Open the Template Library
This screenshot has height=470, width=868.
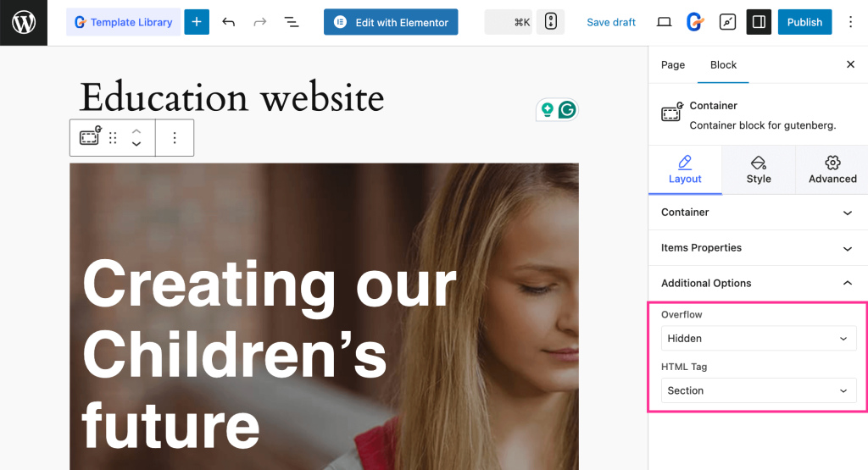(x=124, y=22)
